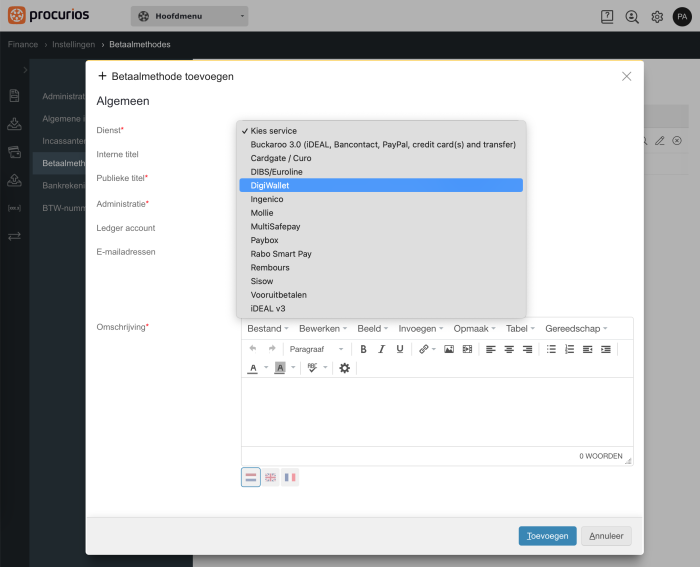700x567 pixels.
Task: Select French language flag
Action: pos(290,477)
